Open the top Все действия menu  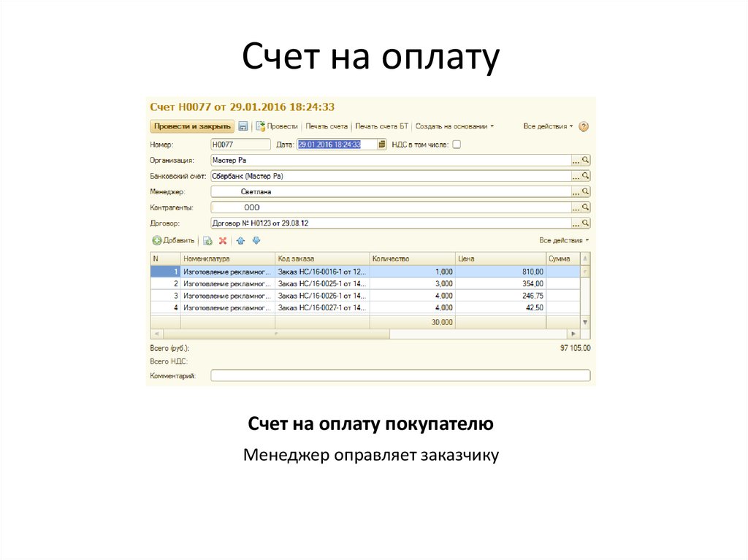coord(548,126)
